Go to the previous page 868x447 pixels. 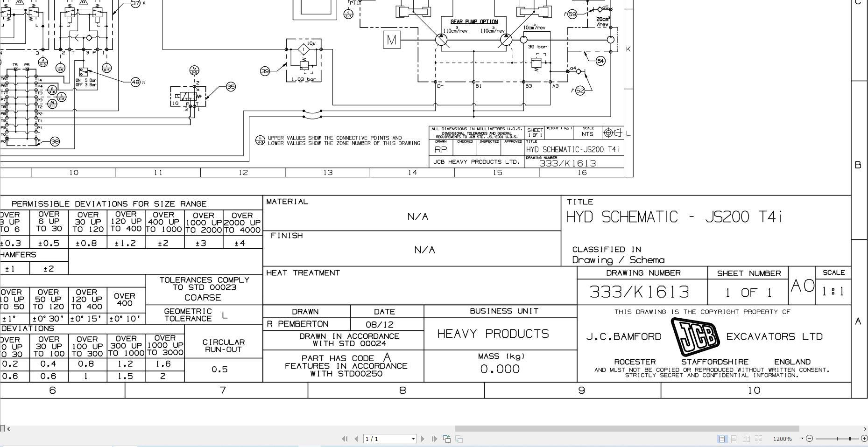pyautogui.click(x=356, y=439)
